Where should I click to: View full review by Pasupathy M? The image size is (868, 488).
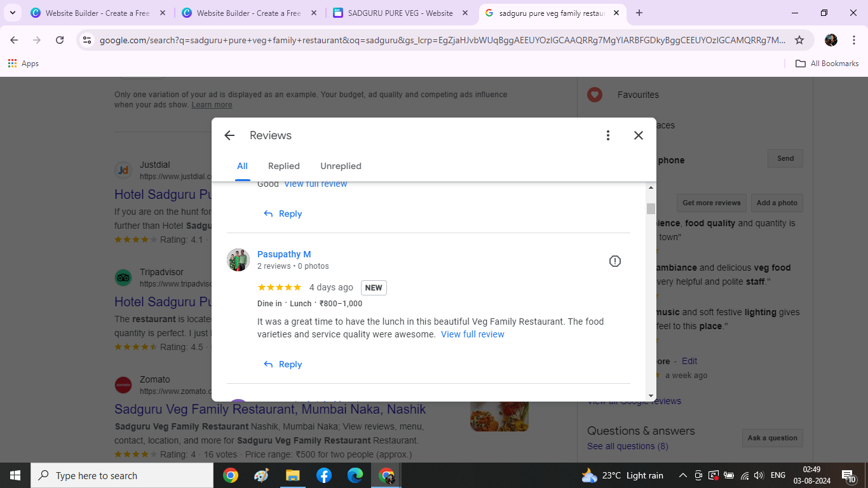pos(473,334)
